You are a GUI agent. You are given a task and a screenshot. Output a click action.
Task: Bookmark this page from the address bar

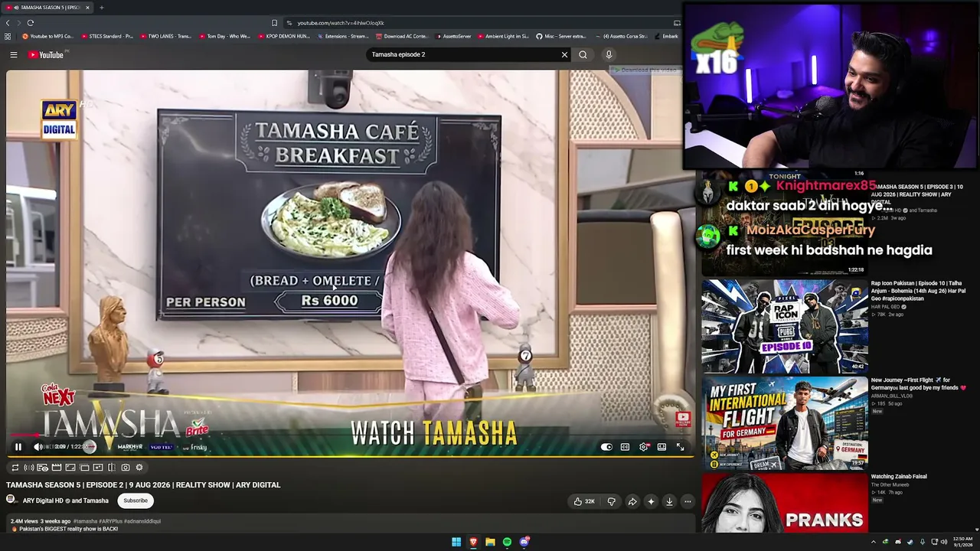coord(274,23)
